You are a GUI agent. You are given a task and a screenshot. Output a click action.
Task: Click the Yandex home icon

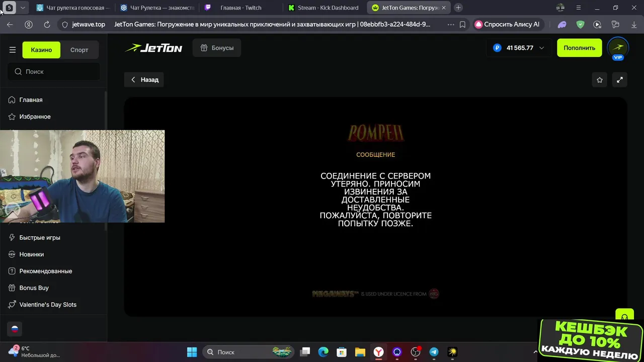[x=29, y=24]
